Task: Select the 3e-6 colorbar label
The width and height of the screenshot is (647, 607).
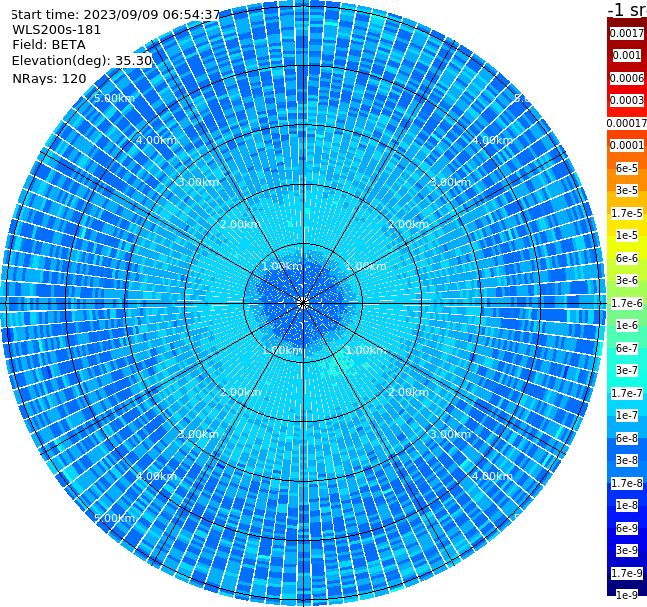Action: (x=627, y=280)
